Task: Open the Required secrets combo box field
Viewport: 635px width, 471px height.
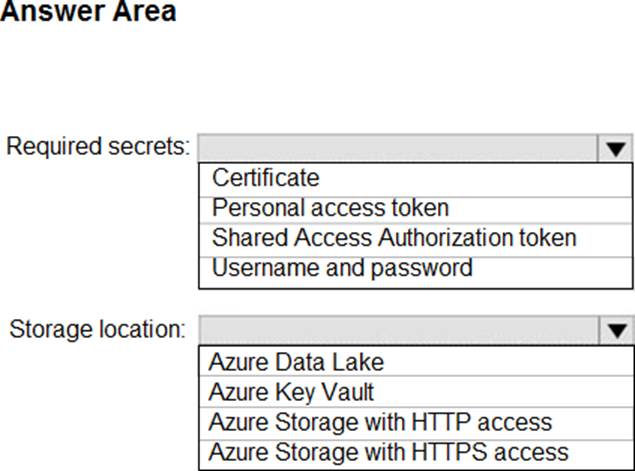Action: point(398,148)
